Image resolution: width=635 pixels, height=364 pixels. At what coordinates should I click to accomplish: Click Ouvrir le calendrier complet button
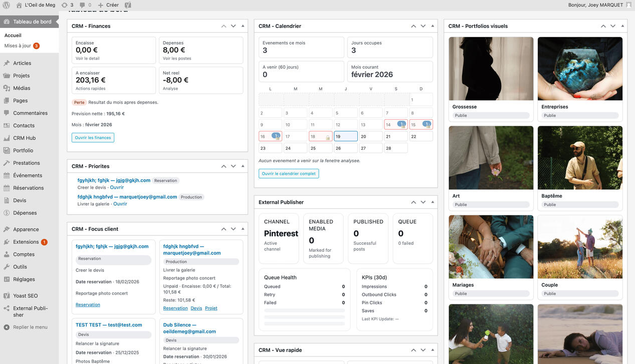pyautogui.click(x=289, y=174)
